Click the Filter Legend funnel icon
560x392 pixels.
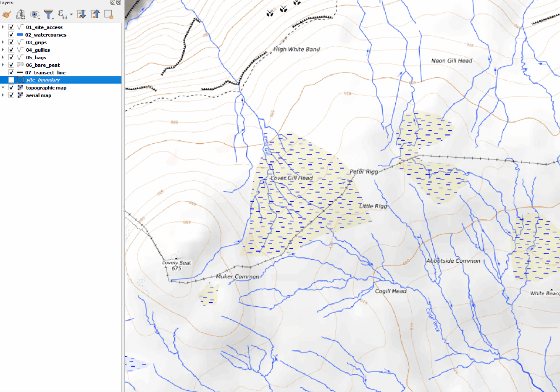[x=49, y=15]
